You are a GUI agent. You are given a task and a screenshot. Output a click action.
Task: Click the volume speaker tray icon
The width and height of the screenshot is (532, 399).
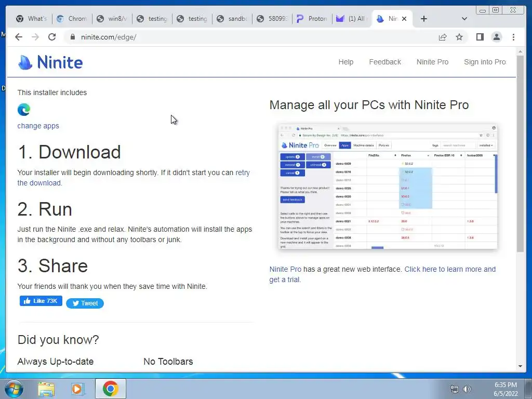pyautogui.click(x=467, y=389)
